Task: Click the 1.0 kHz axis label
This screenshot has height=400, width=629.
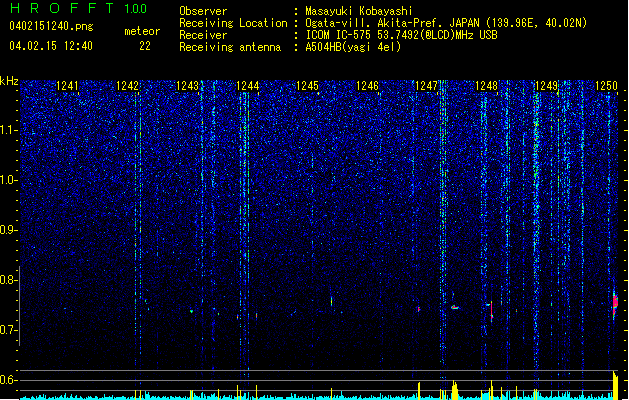Action: pos(9,180)
